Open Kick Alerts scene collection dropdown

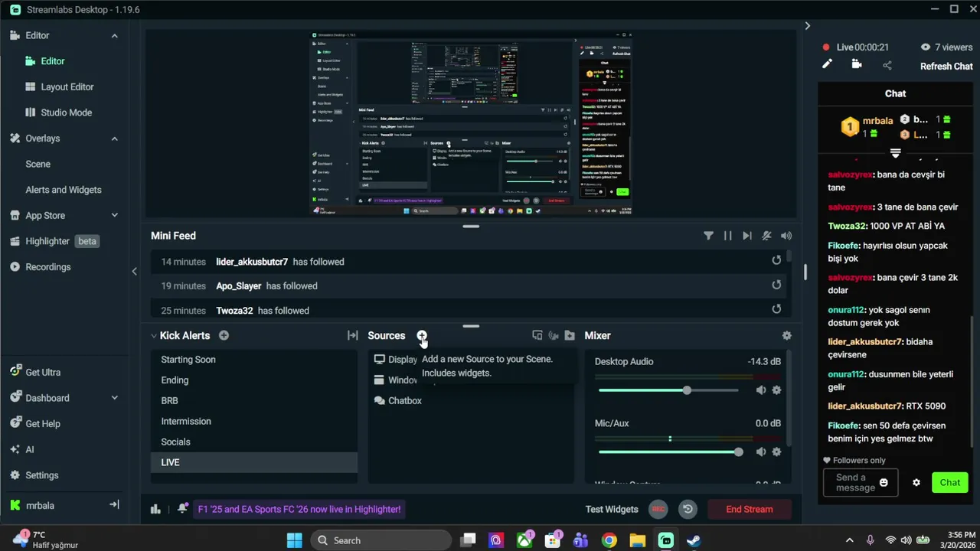pyautogui.click(x=154, y=335)
